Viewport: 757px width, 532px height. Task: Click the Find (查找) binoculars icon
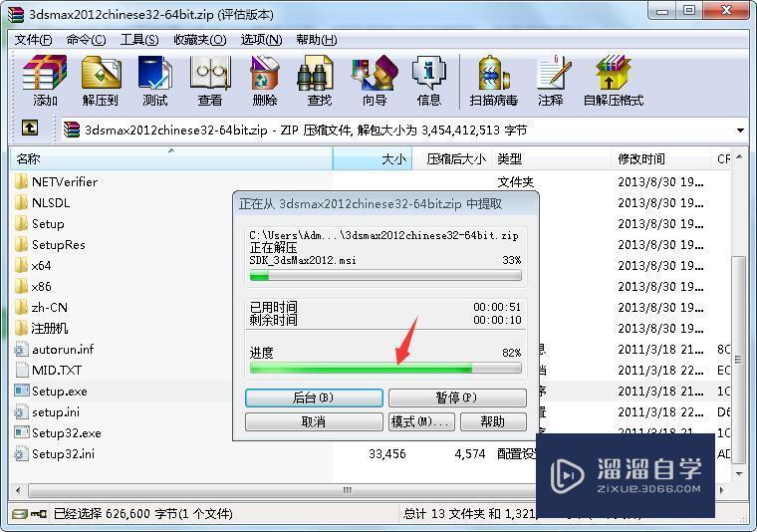tap(316, 73)
